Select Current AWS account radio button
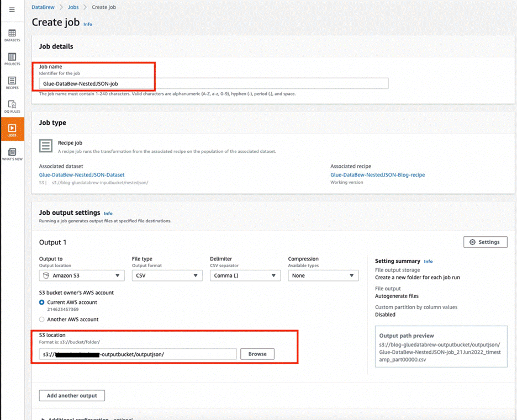The image size is (517, 420). (41, 302)
